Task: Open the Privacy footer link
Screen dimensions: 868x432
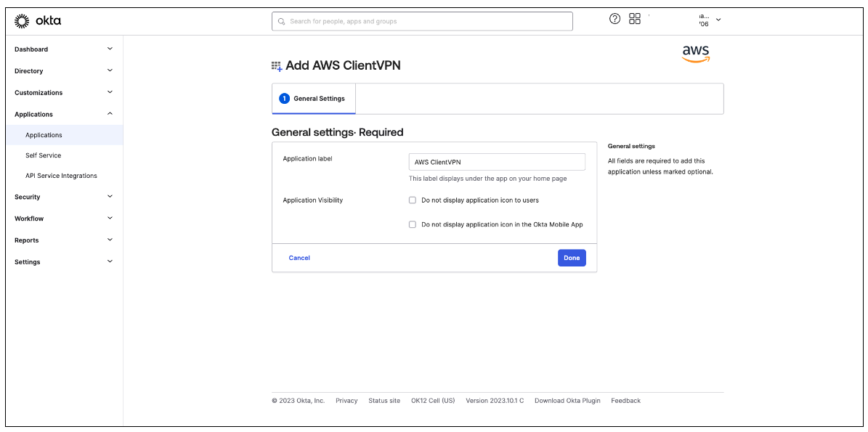Action: (346, 401)
